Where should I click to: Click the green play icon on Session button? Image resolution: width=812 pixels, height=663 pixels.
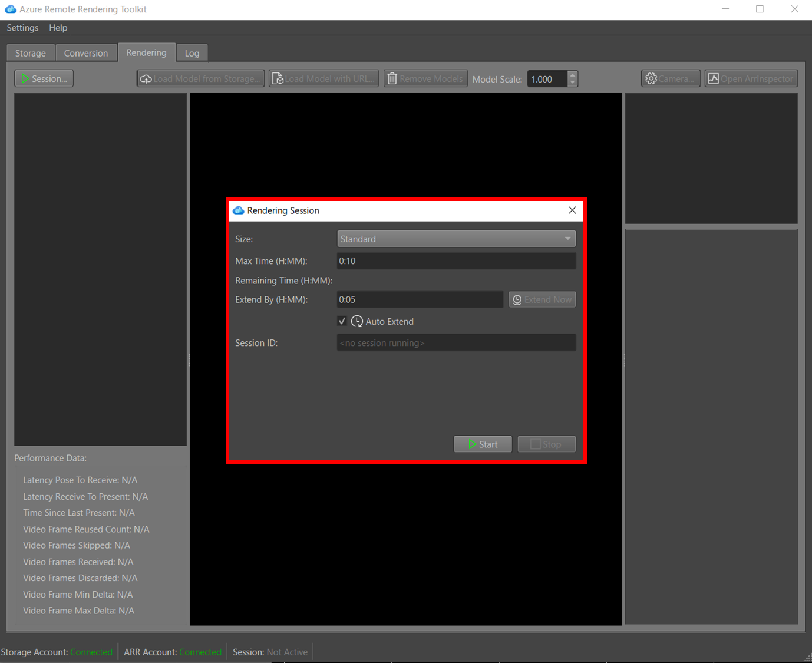25,78
